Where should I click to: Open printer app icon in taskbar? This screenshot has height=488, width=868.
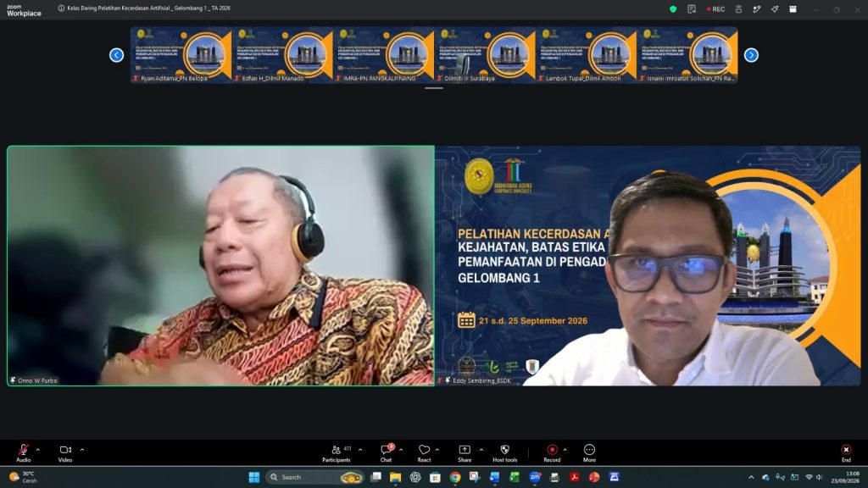554,477
